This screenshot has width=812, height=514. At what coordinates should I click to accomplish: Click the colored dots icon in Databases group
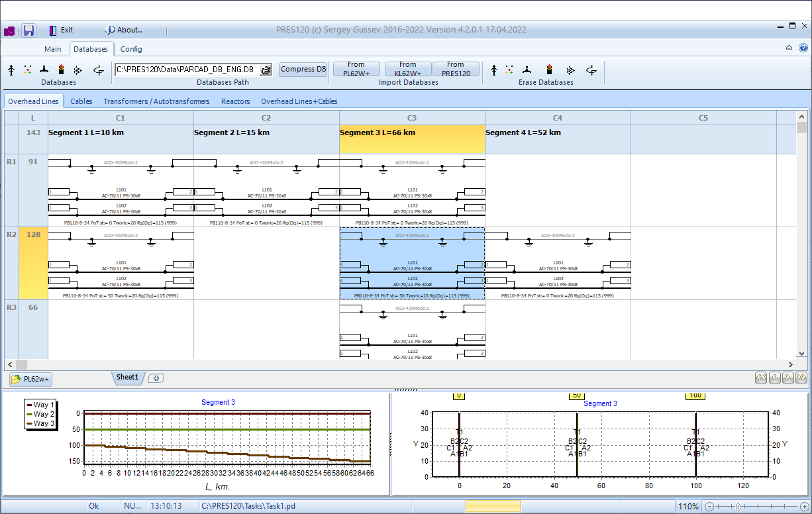click(x=28, y=70)
